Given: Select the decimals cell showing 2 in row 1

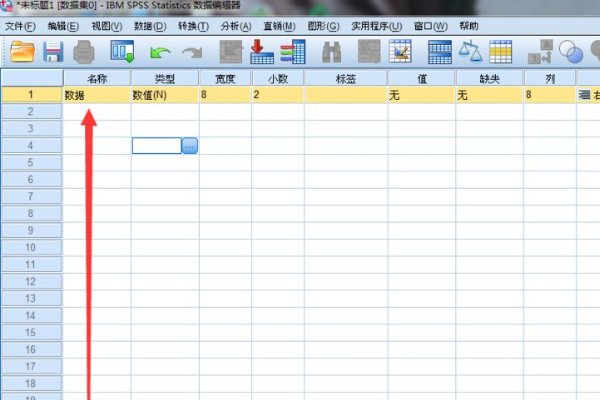Looking at the screenshot, I should click(278, 95).
